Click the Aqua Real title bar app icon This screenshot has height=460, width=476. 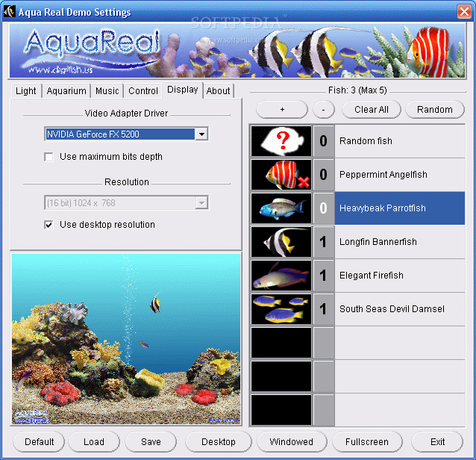tap(9, 12)
